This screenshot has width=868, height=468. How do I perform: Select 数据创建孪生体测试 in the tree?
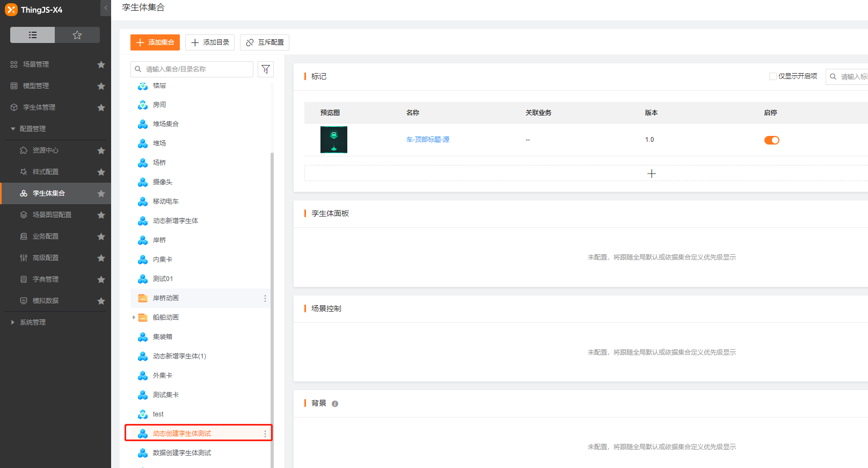coord(181,453)
